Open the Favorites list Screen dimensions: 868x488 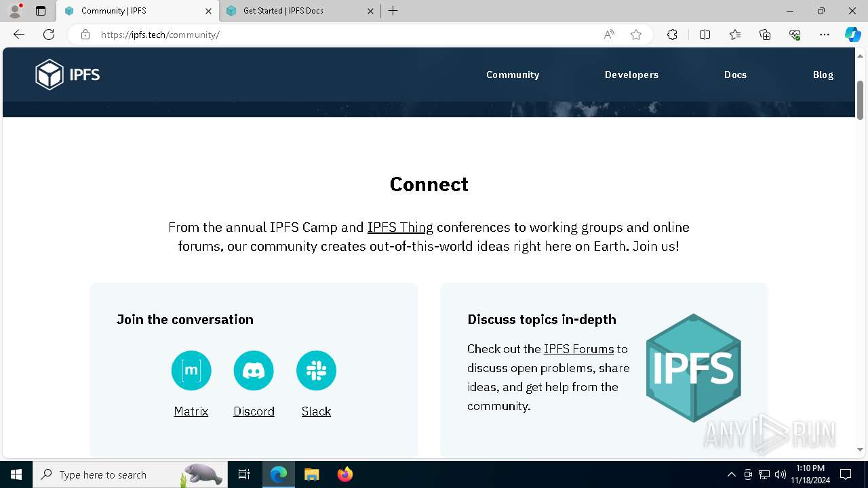click(x=735, y=35)
